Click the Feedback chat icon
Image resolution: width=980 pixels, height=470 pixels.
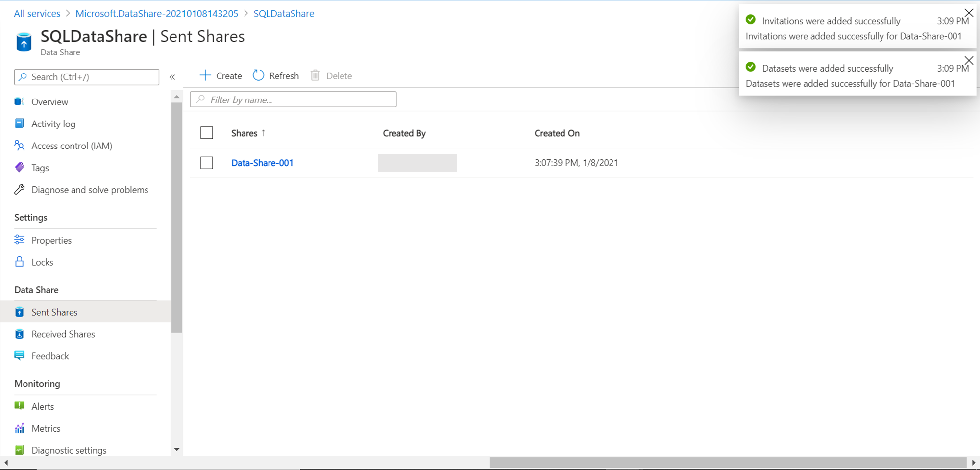(20, 356)
